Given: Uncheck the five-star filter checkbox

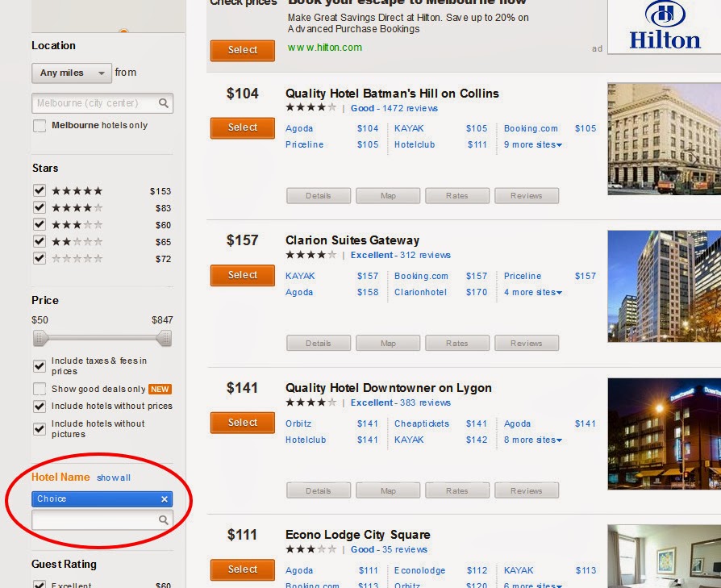Looking at the screenshot, I should [x=40, y=190].
